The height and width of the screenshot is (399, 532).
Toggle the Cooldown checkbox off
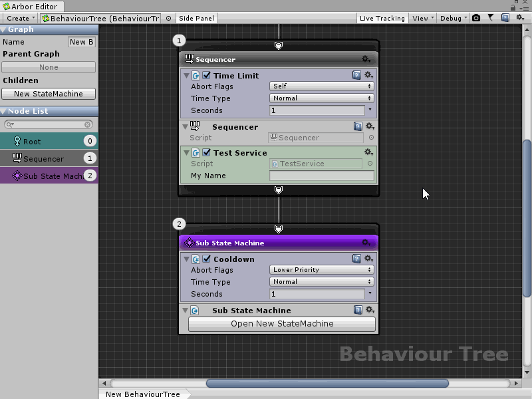[x=207, y=259]
